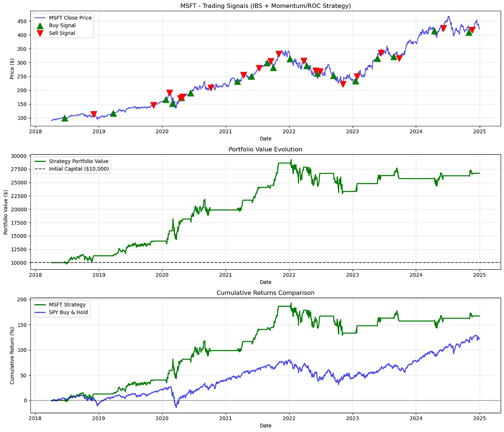Click the dashed Initial Capital line sample
The image size is (504, 432).
click(x=41, y=169)
